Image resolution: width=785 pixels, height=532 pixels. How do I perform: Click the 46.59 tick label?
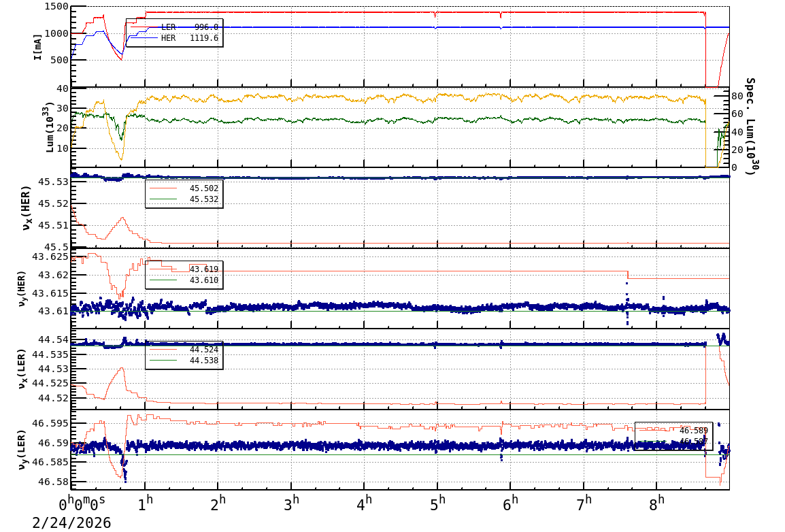point(54,443)
